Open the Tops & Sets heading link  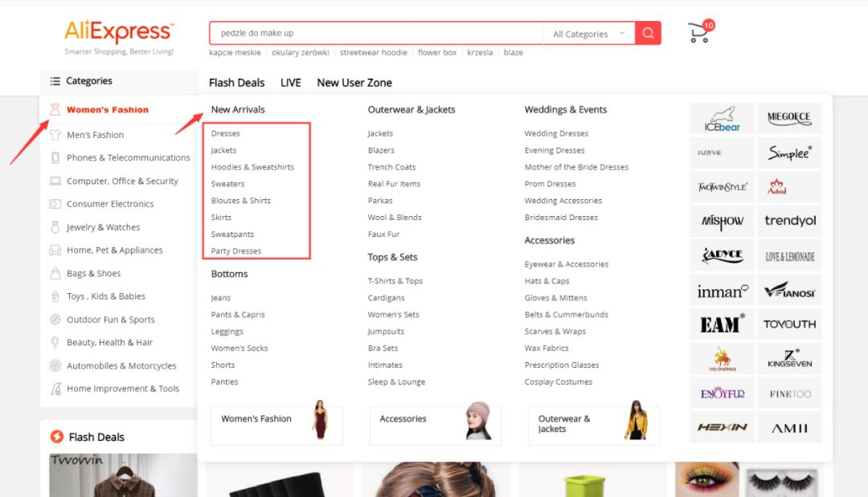(x=392, y=257)
